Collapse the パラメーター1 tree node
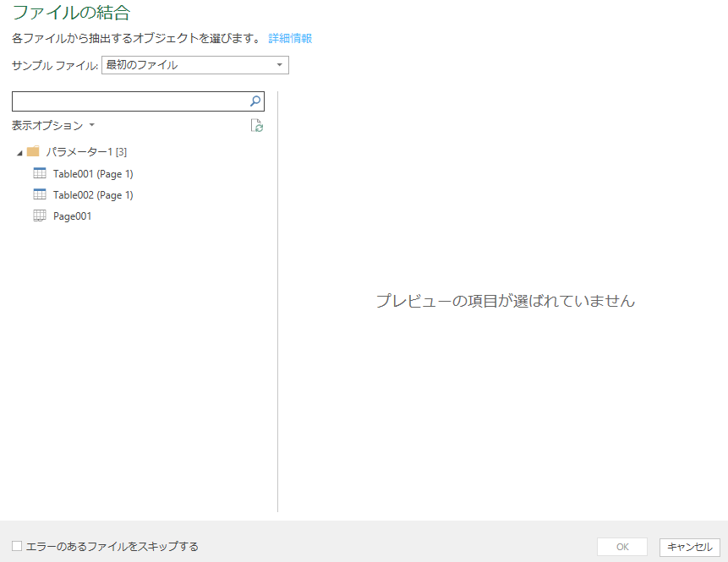The image size is (728, 562). pos(19,153)
